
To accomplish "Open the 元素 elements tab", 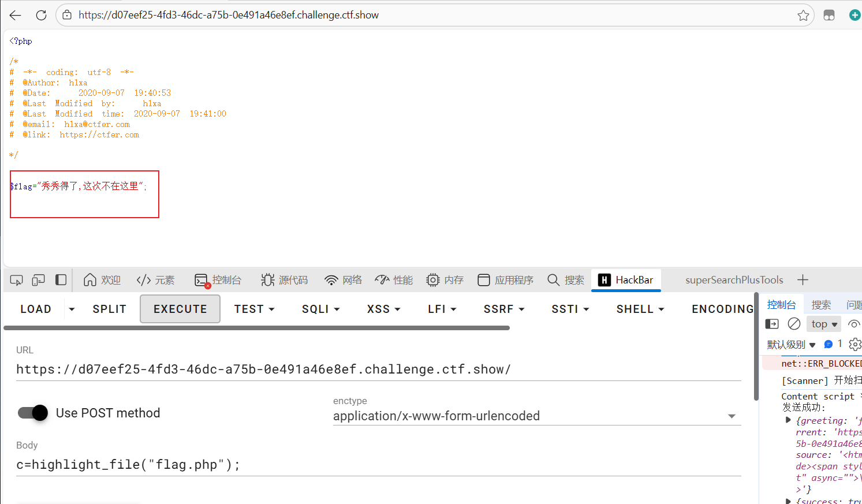I will tap(155, 280).
